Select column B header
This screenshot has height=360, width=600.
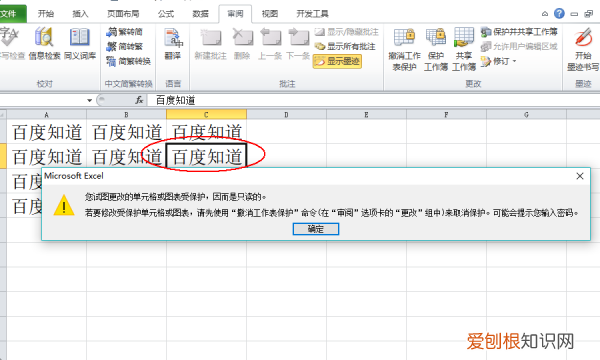click(126, 114)
